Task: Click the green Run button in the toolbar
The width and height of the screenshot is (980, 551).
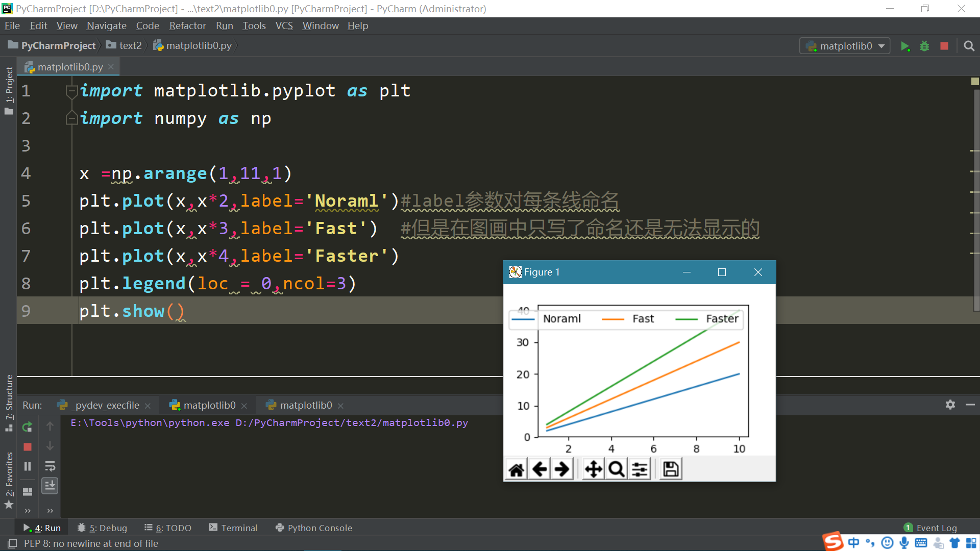Action: click(905, 46)
